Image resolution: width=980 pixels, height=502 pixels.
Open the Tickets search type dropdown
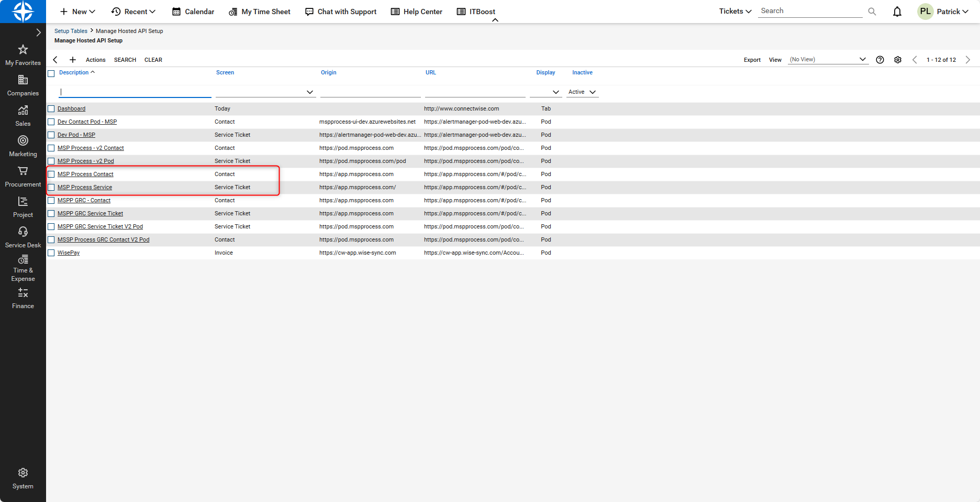[x=735, y=11]
